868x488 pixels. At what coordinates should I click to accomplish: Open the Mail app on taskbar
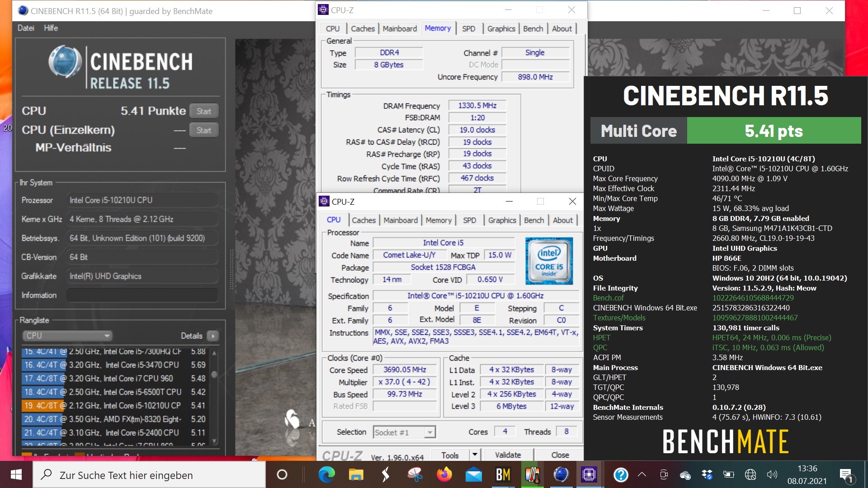473,475
